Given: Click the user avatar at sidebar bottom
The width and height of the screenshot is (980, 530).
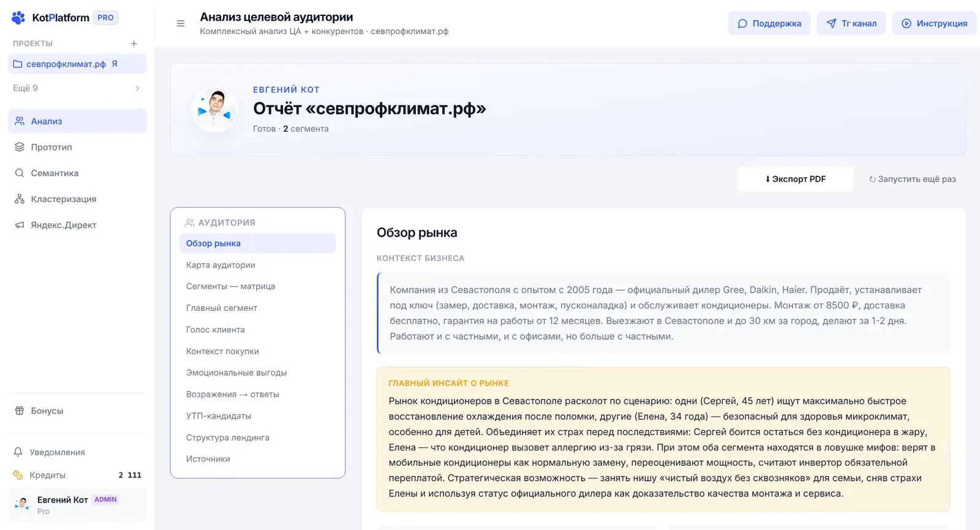Looking at the screenshot, I should pos(23,504).
